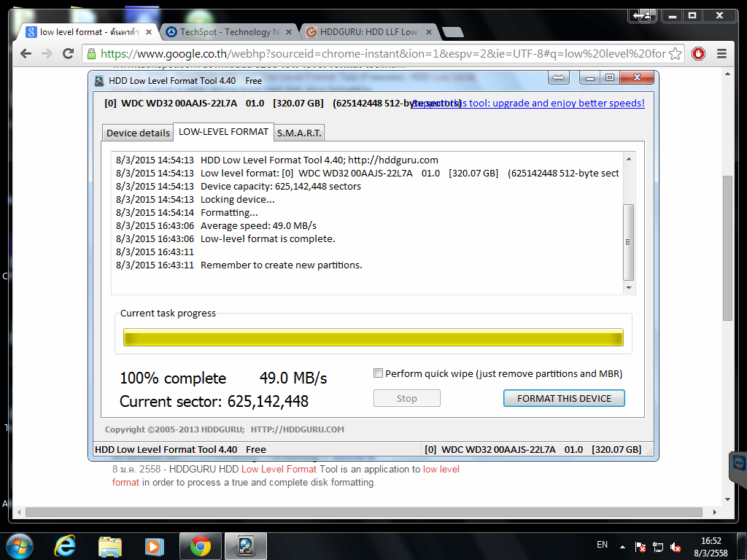Switch to the HDDGURU browser tab
The image size is (747, 560).
368,32
